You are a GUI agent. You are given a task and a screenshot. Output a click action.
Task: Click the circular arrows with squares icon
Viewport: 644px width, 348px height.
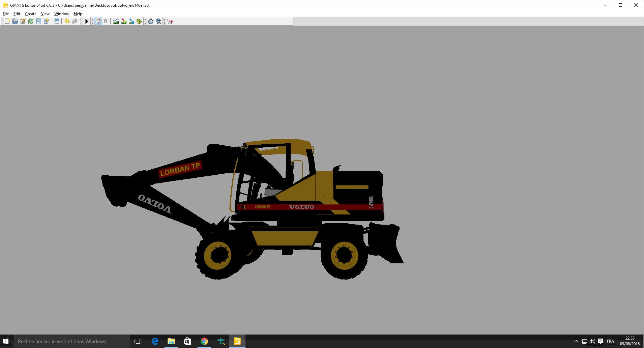pos(158,21)
